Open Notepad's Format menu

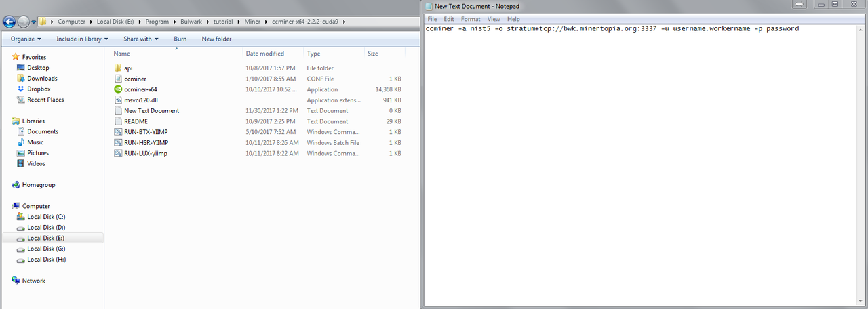471,19
